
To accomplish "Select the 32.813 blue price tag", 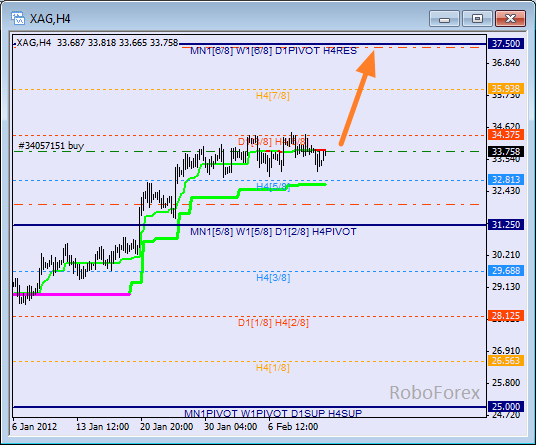I will click(506, 179).
